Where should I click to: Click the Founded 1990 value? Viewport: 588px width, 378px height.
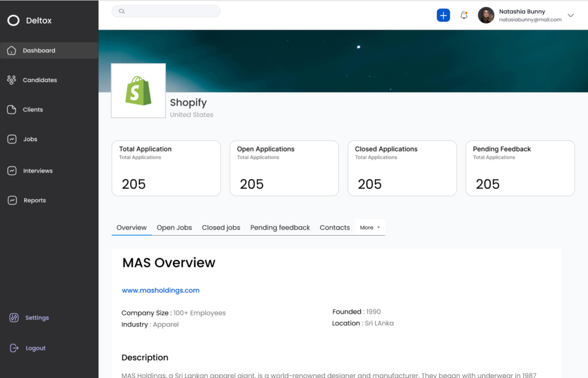[373, 311]
